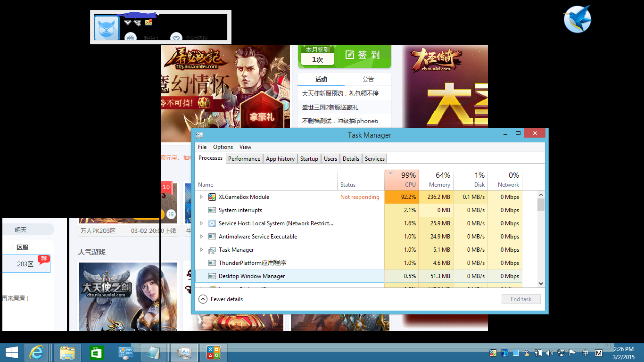This screenshot has height=362, width=644.
Task: Sort by the Network column header
Action: [x=505, y=180]
